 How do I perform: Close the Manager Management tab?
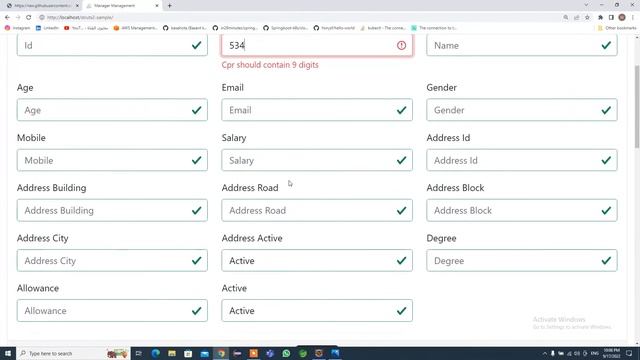pyautogui.click(x=157, y=6)
